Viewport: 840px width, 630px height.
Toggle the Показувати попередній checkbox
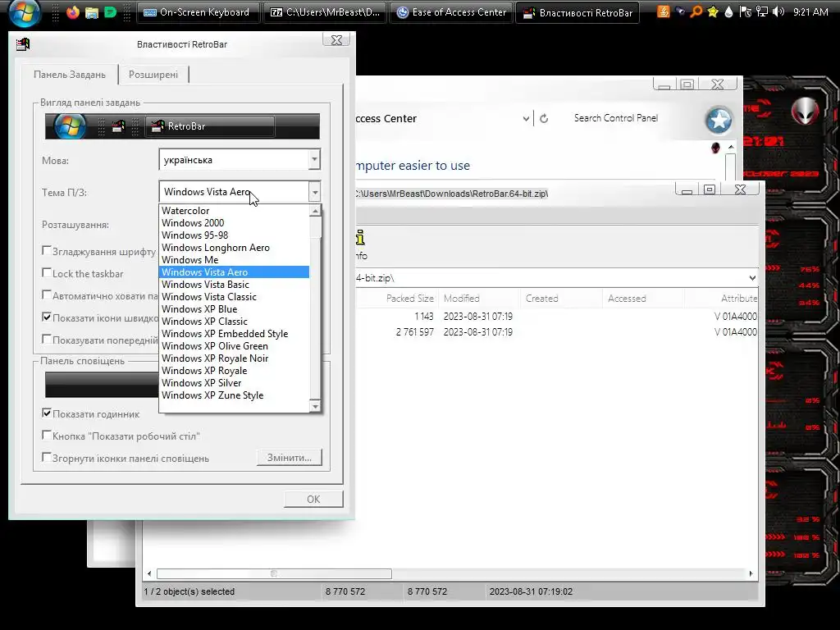pos(47,339)
